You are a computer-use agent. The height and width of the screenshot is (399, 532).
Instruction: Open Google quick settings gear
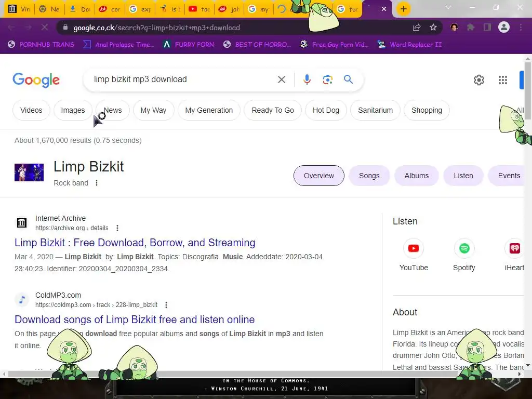tap(478, 80)
